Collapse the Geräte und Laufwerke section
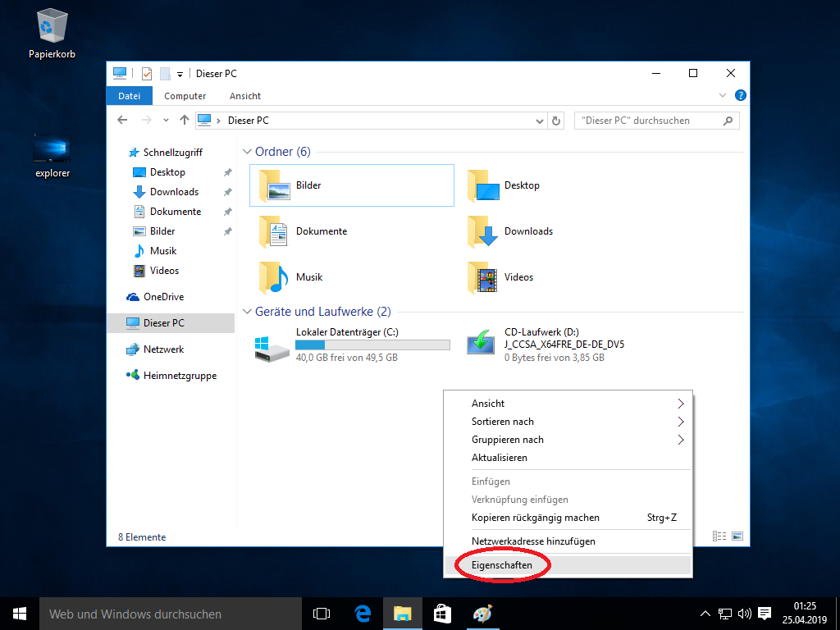 coord(247,312)
